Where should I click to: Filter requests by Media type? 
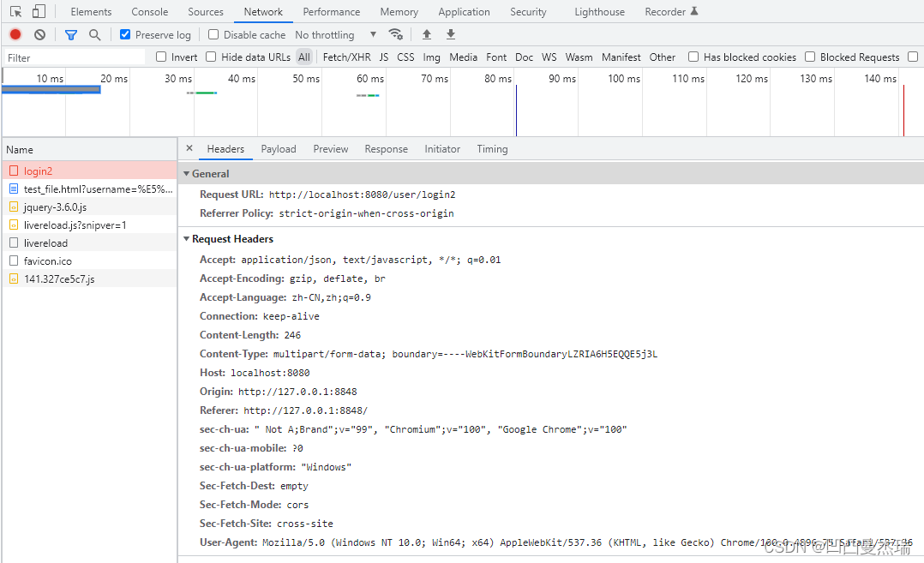463,57
